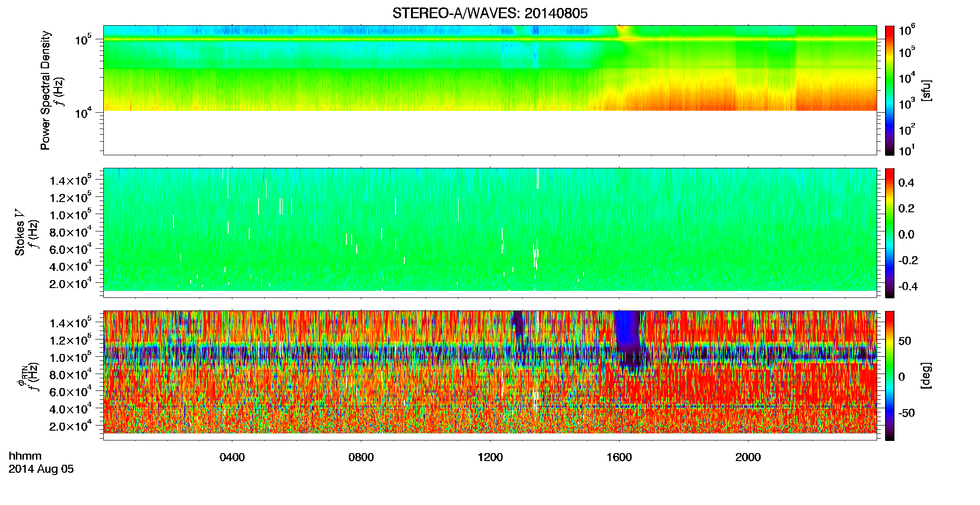The image size is (980, 505).
Task: Click the [sfu] unit label
Action: 926,90
